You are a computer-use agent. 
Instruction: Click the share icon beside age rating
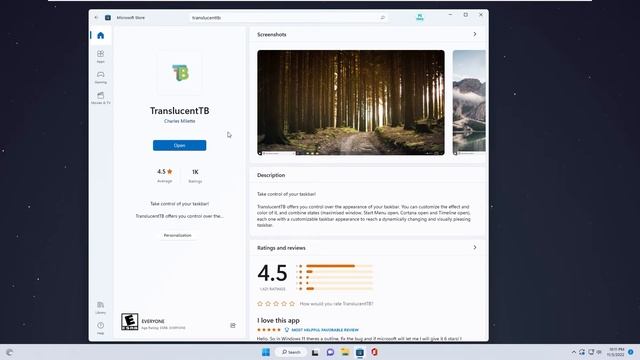click(233, 325)
